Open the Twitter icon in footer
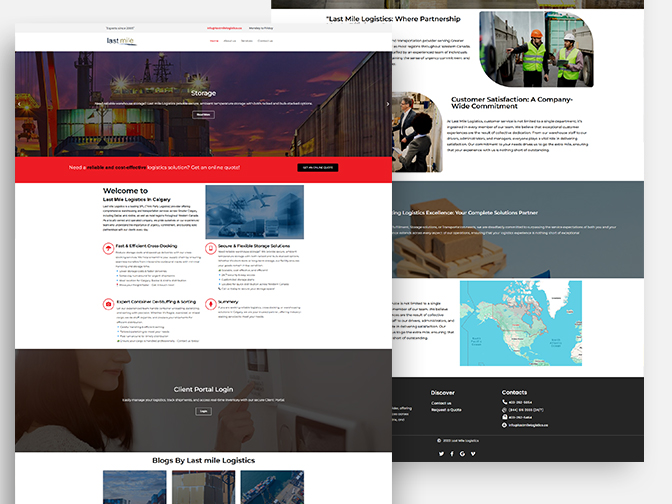Viewport: 672px width, 504px height. point(440,453)
